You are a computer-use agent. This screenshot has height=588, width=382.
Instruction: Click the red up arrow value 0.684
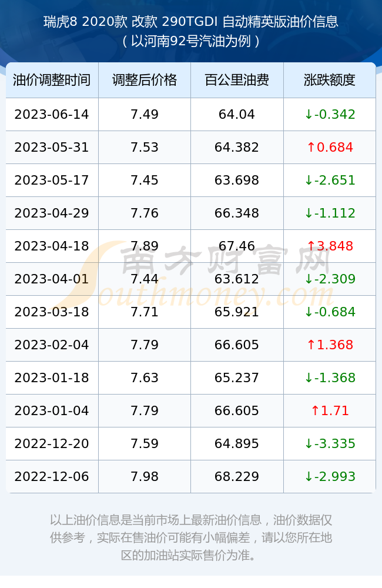point(330,147)
